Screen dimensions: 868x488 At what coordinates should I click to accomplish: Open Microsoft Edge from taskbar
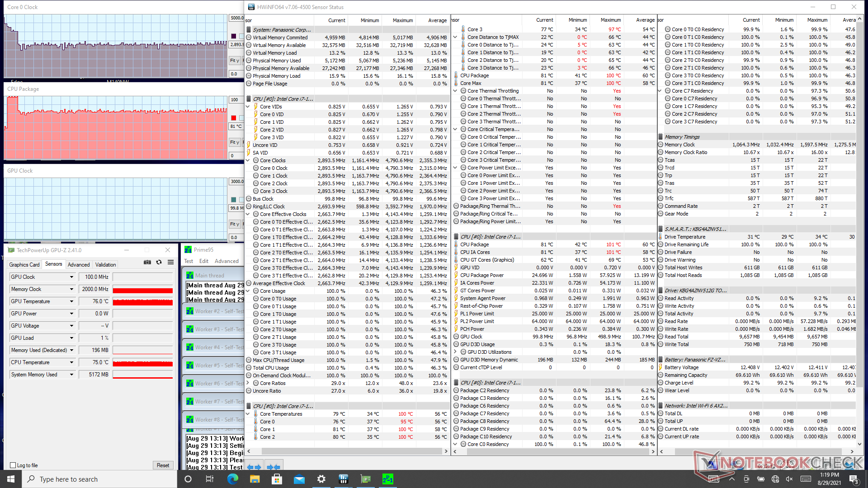[233, 479]
